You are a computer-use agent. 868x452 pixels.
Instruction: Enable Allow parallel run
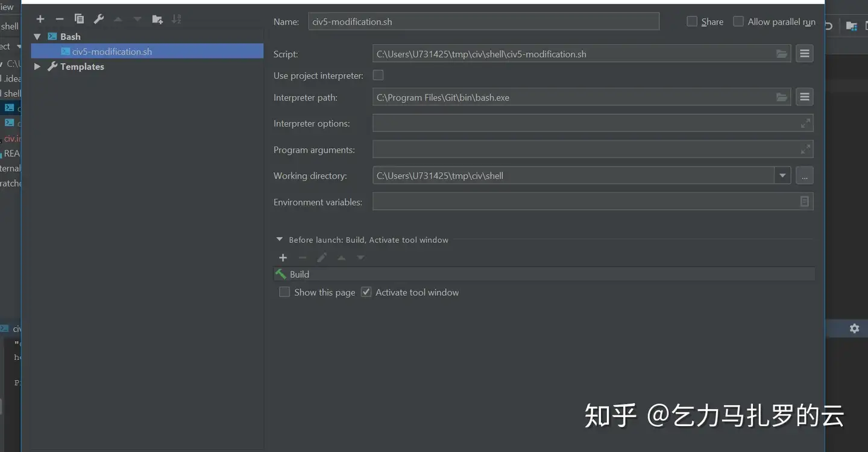point(738,21)
